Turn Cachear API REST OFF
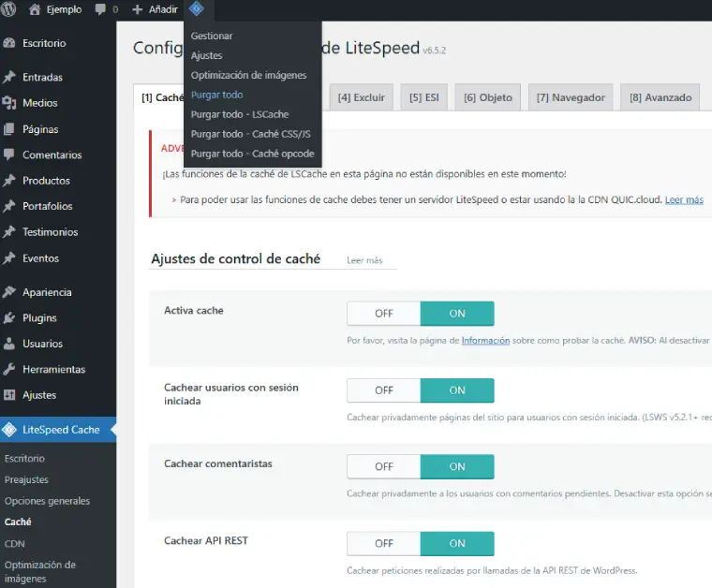 click(384, 544)
